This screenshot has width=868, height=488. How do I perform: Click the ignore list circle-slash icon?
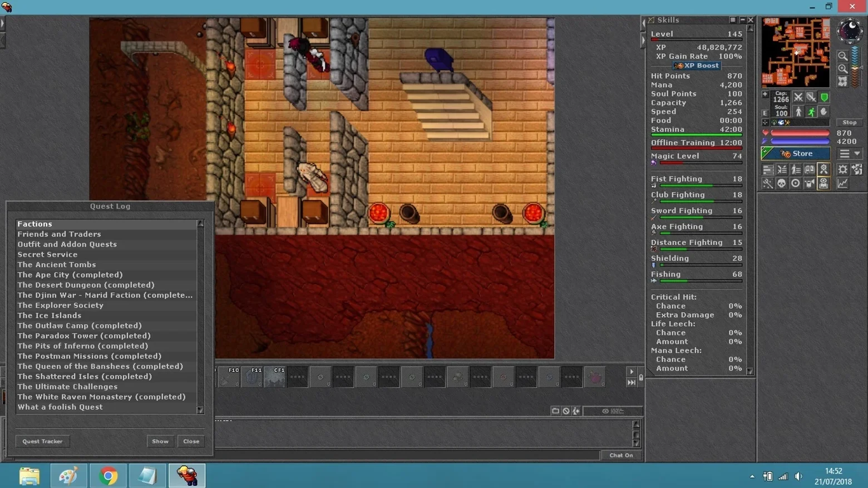(566, 411)
